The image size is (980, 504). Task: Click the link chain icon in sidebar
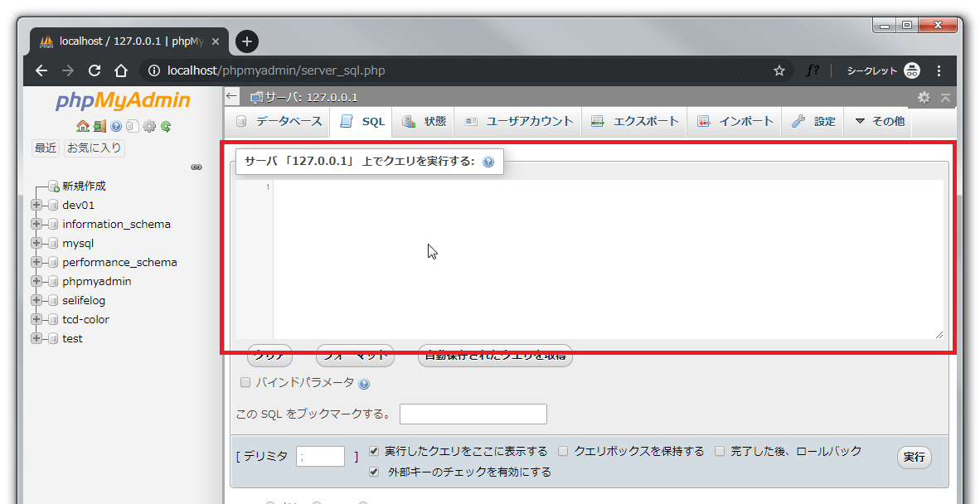tap(196, 167)
